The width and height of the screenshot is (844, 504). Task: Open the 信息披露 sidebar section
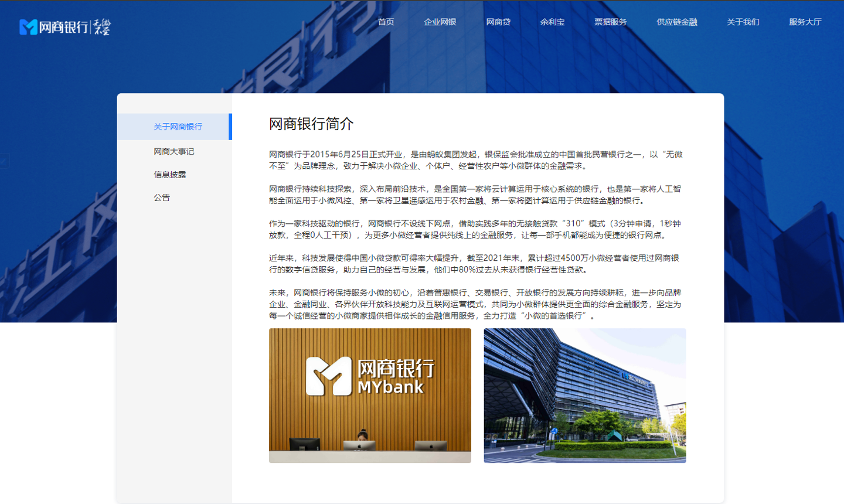click(169, 175)
